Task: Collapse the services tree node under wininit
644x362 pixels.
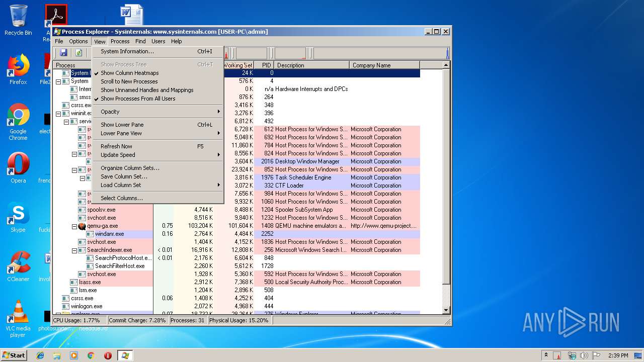Action: (66, 121)
